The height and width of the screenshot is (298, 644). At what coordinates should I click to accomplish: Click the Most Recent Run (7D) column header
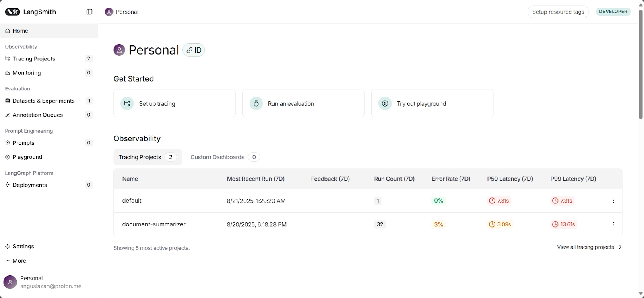(256, 179)
